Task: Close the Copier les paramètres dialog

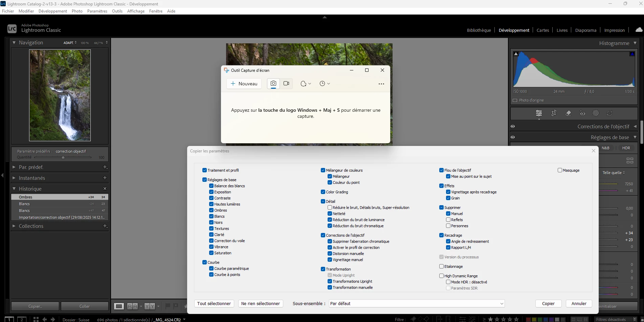Action: [593, 151]
